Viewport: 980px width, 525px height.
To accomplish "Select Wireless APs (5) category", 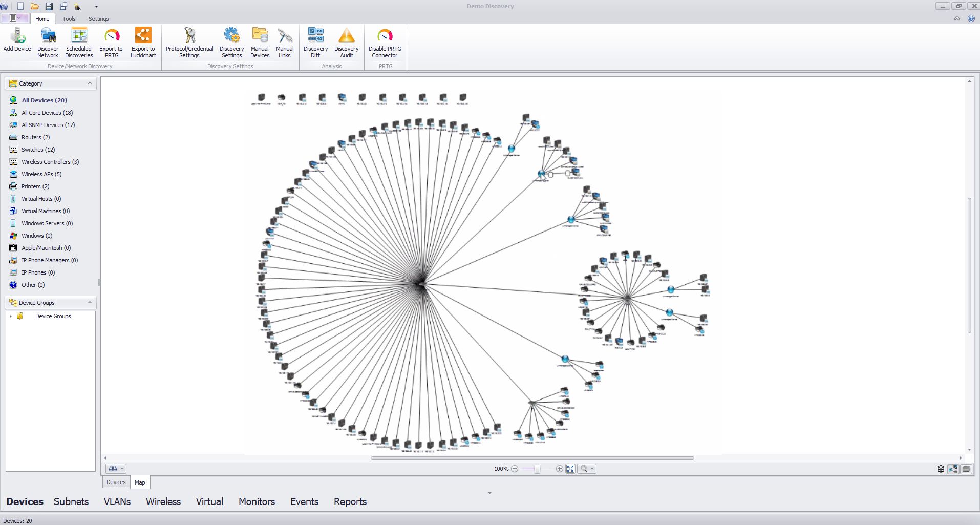I will tap(41, 174).
